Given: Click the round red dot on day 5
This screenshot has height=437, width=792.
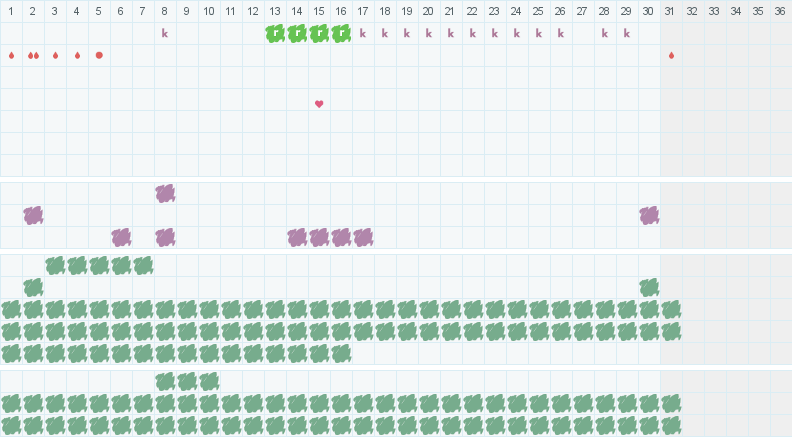Looking at the screenshot, I should pyautogui.click(x=99, y=56).
